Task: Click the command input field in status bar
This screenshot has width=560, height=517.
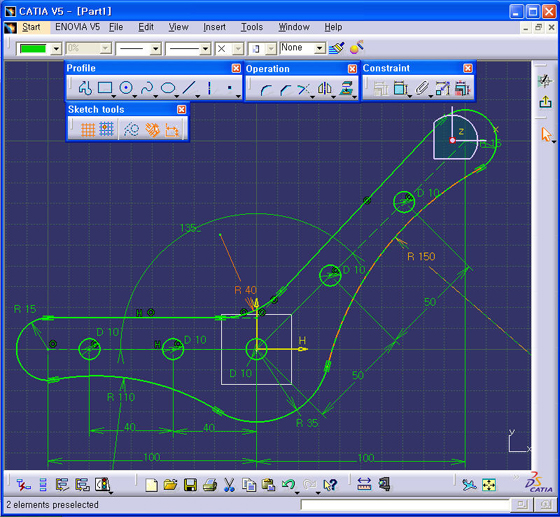Action: [x=405, y=505]
